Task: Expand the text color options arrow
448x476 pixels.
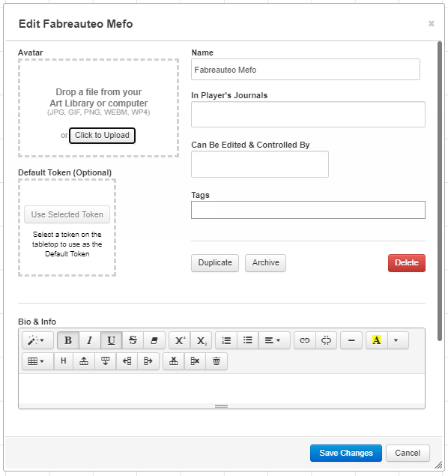Action: [x=398, y=340]
